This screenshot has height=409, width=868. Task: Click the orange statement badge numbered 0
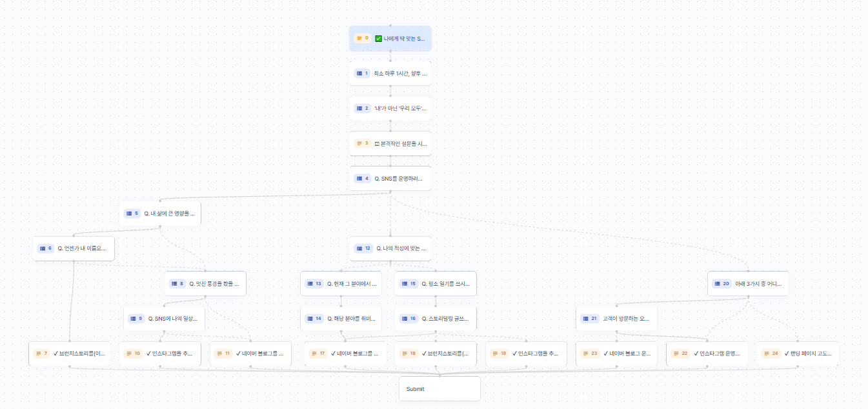point(362,38)
